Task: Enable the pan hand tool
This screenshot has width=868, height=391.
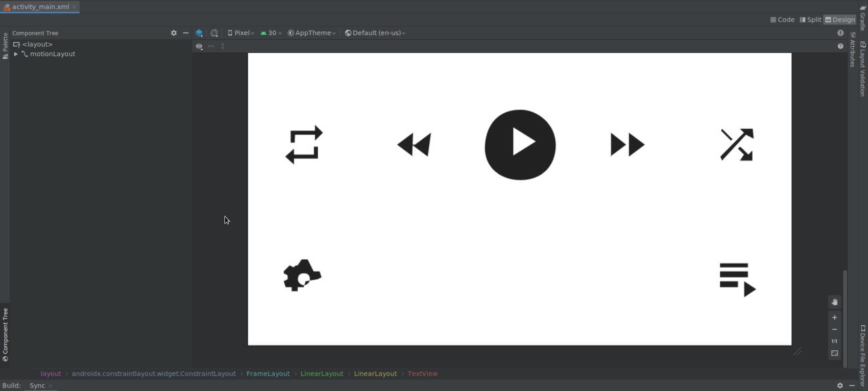Action: coord(835,302)
